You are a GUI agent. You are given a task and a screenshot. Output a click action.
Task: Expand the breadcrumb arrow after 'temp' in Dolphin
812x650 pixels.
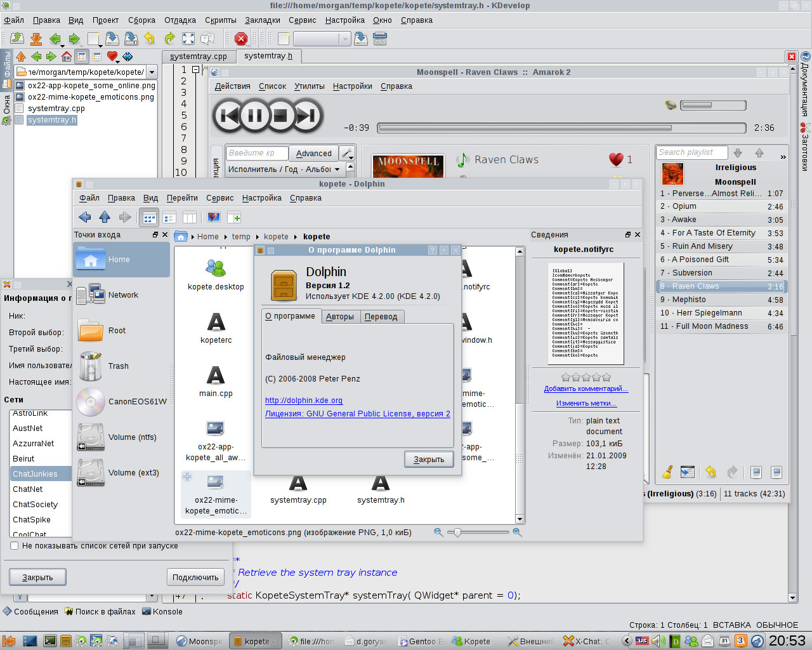point(257,237)
